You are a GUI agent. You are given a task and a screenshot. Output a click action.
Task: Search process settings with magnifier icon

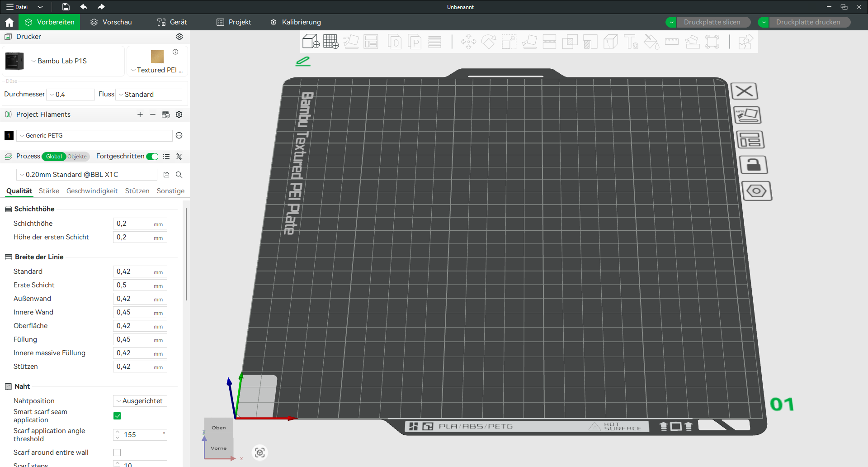point(179,175)
